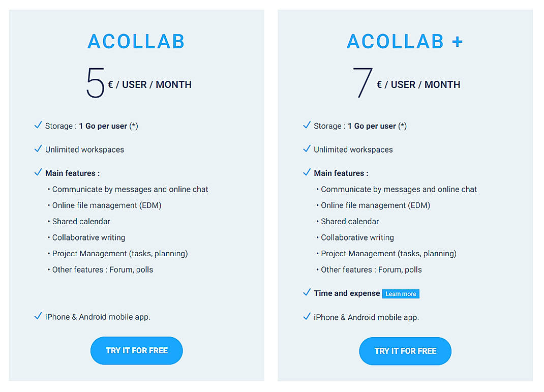Click the checkmark near iPhone & Android mobile app on Acollab
544x392 pixels.
(x=38, y=316)
